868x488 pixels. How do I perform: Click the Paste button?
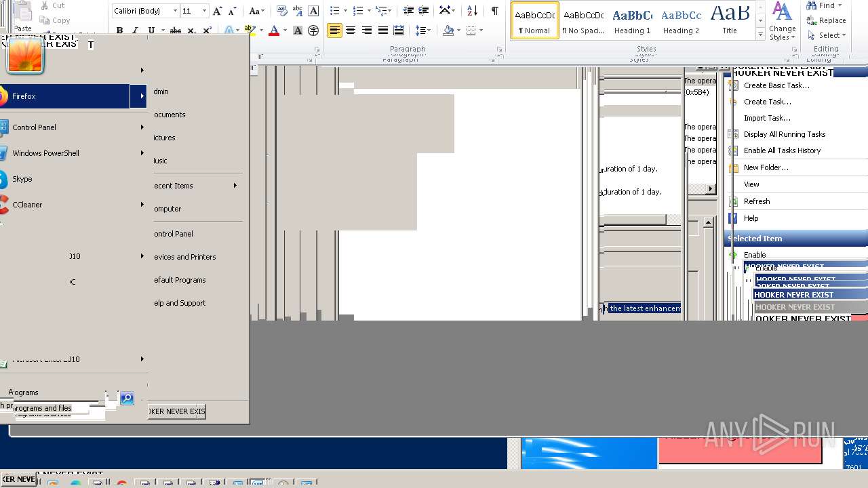[x=22, y=18]
